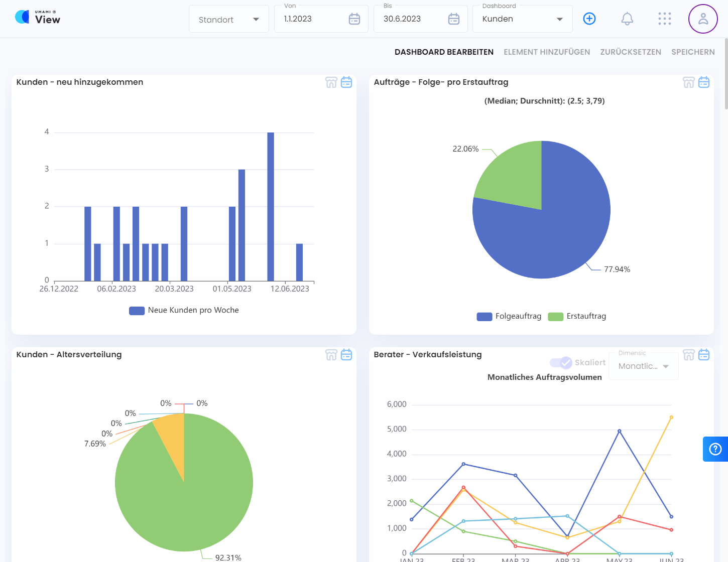Select DASHBOARD BEARBEITEN
728x562 pixels.
point(444,52)
